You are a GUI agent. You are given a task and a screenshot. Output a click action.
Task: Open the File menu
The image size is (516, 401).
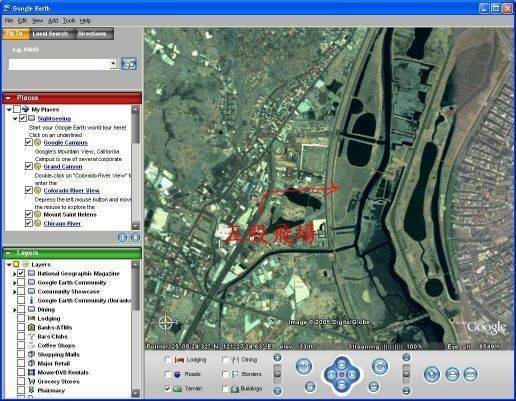(x=9, y=21)
